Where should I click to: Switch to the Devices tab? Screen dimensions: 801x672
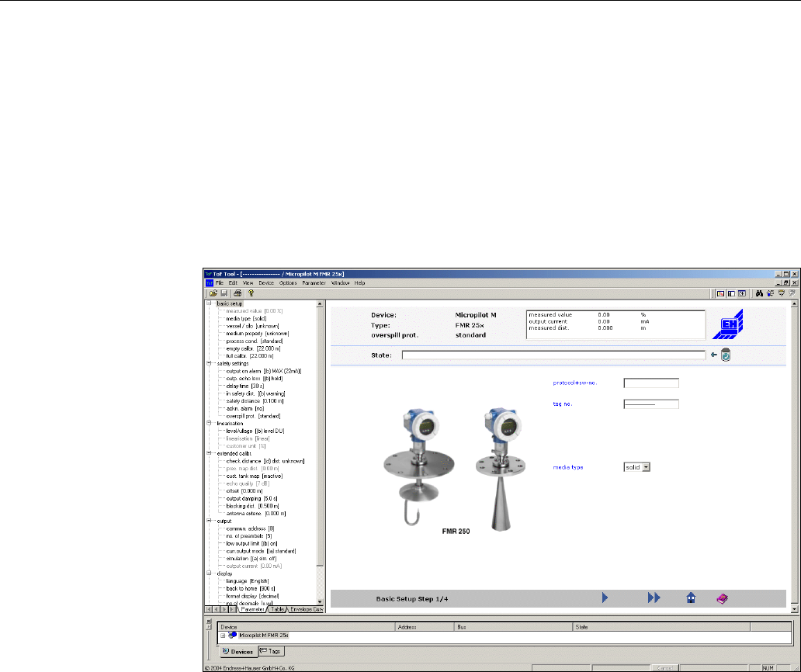(x=238, y=652)
